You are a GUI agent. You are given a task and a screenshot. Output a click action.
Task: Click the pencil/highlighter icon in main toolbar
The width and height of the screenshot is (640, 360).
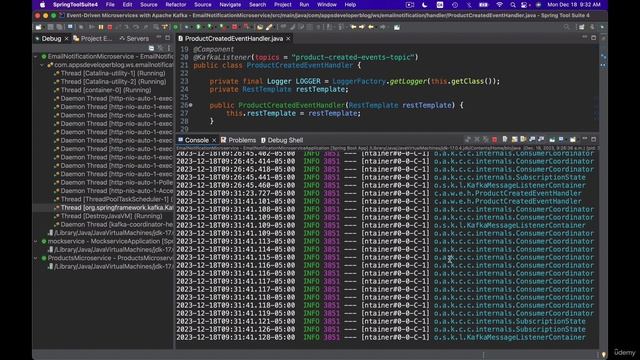[269, 27]
